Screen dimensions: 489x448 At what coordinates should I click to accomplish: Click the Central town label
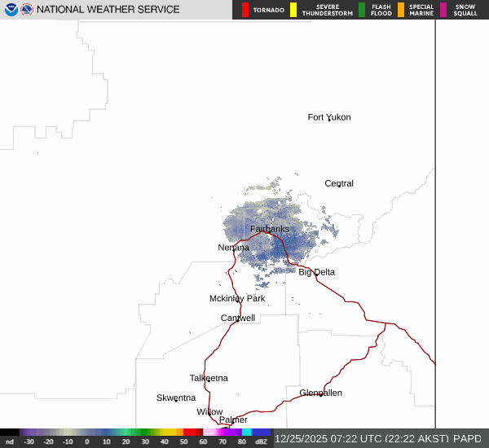click(339, 183)
